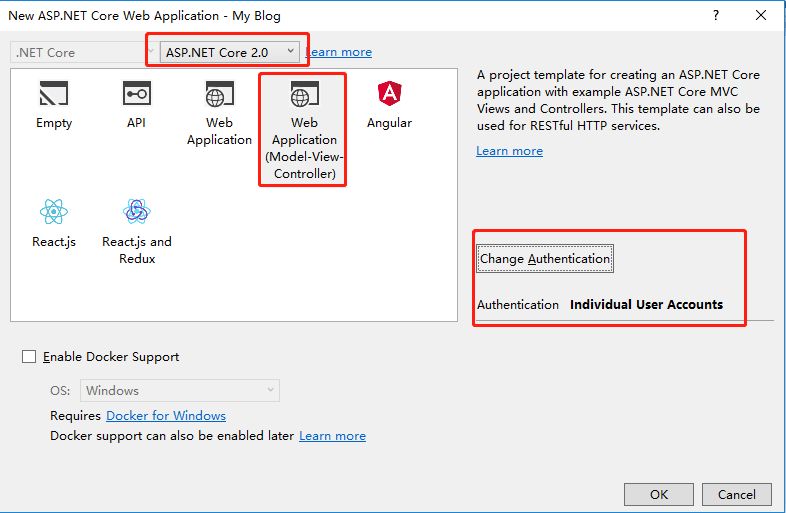The image size is (786, 513).
Task: Open Learn more link under template description
Action: (x=509, y=151)
